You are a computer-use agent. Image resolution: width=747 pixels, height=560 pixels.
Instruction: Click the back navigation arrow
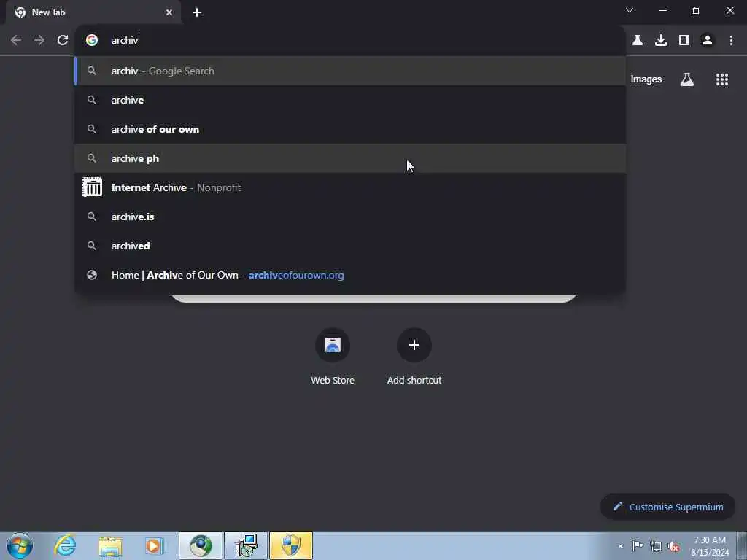pyautogui.click(x=16, y=41)
